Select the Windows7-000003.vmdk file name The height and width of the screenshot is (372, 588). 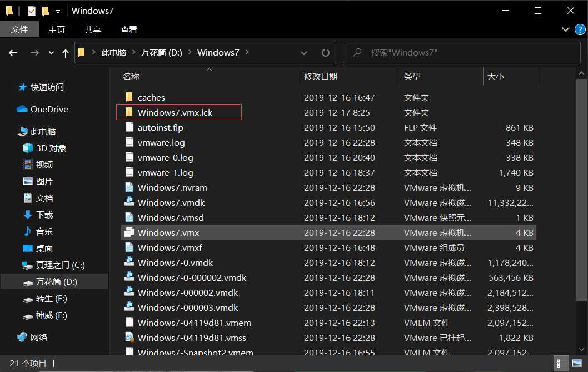pos(187,308)
